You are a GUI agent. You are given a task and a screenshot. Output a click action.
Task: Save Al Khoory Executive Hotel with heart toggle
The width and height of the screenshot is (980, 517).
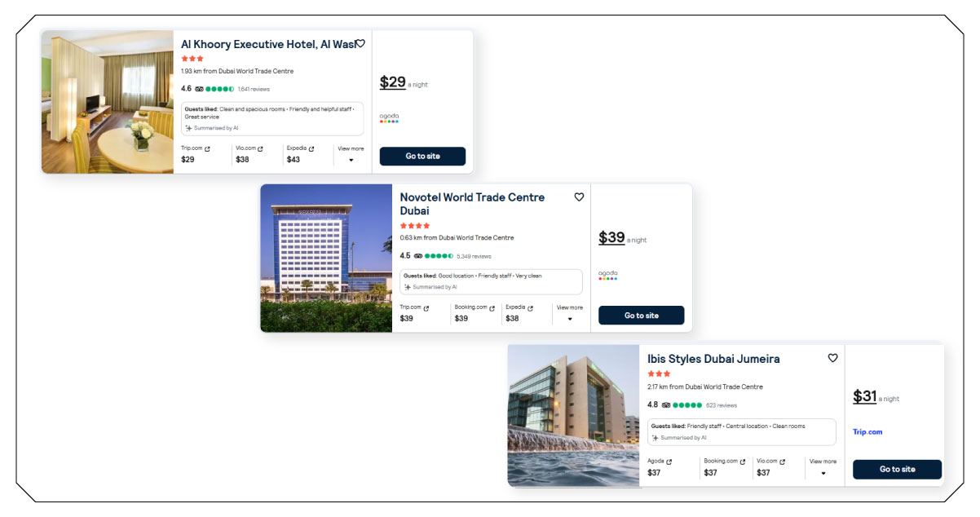pos(360,44)
